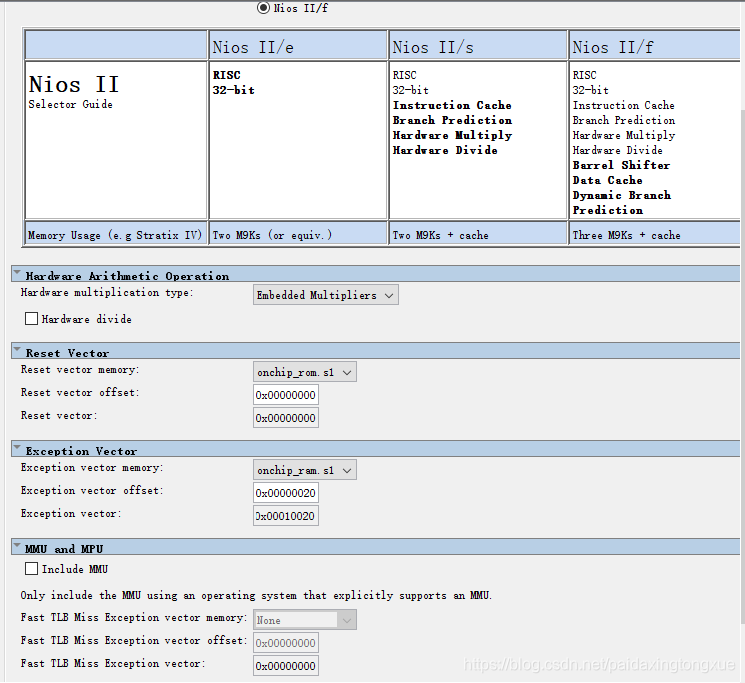Click 'Dynamic Branch Prediction' feature text

point(621,203)
